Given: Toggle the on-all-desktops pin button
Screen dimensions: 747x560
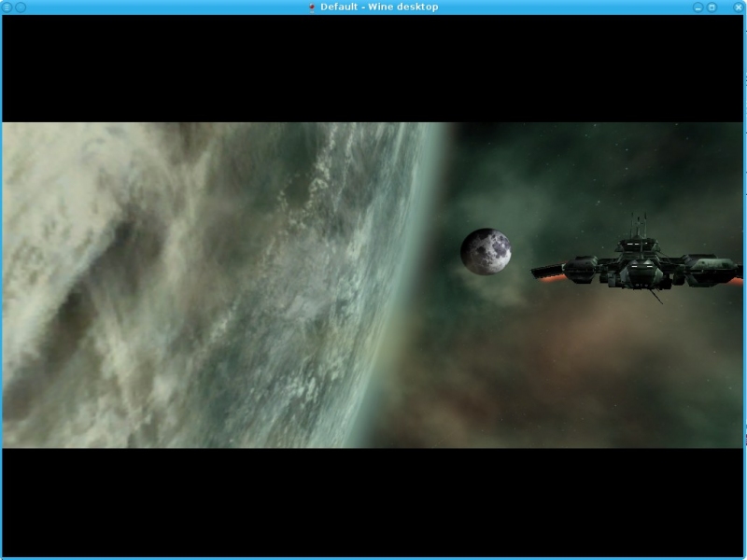Looking at the screenshot, I should click(21, 7).
